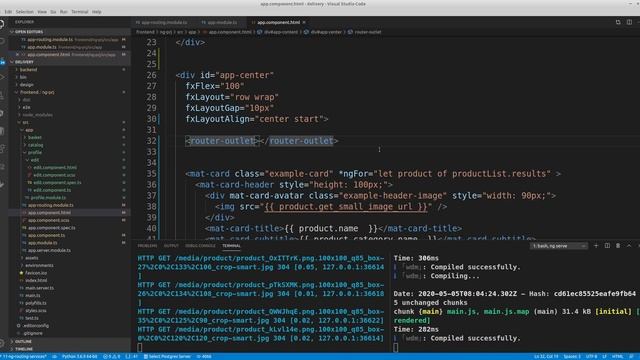This screenshot has height=360, width=640.
Task: Maximize the panel with chevron-up icon
Action: pyautogui.click(x=629, y=246)
